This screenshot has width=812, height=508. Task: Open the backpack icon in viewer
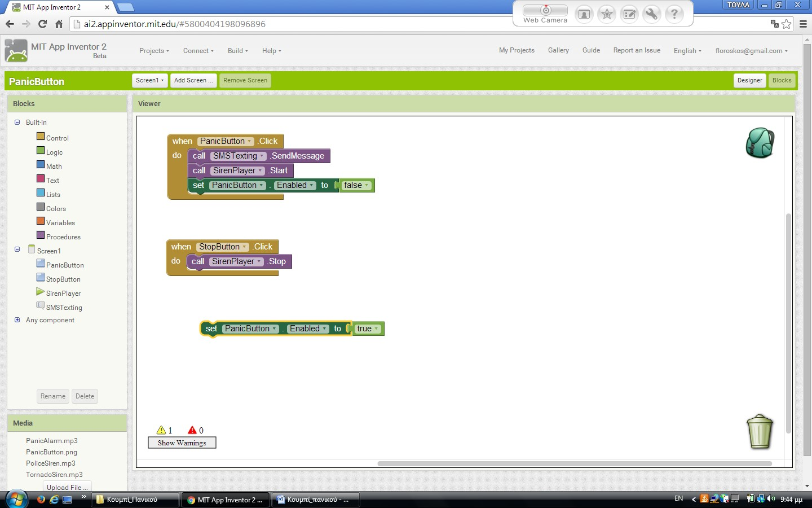[x=760, y=142]
